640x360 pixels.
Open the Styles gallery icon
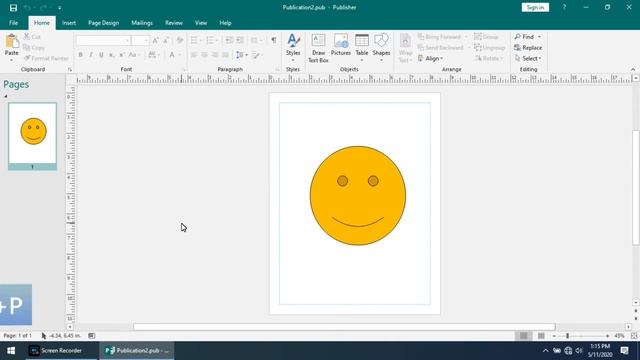(293, 41)
